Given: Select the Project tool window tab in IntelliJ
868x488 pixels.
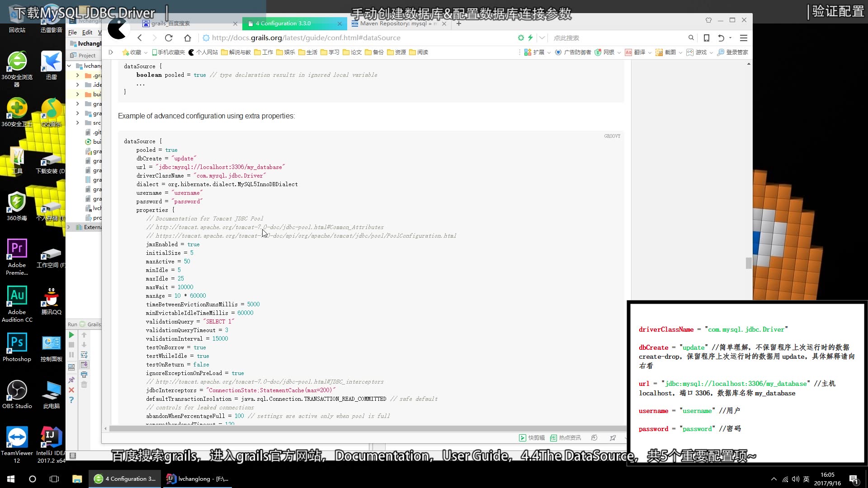Looking at the screenshot, I should [x=83, y=56].
